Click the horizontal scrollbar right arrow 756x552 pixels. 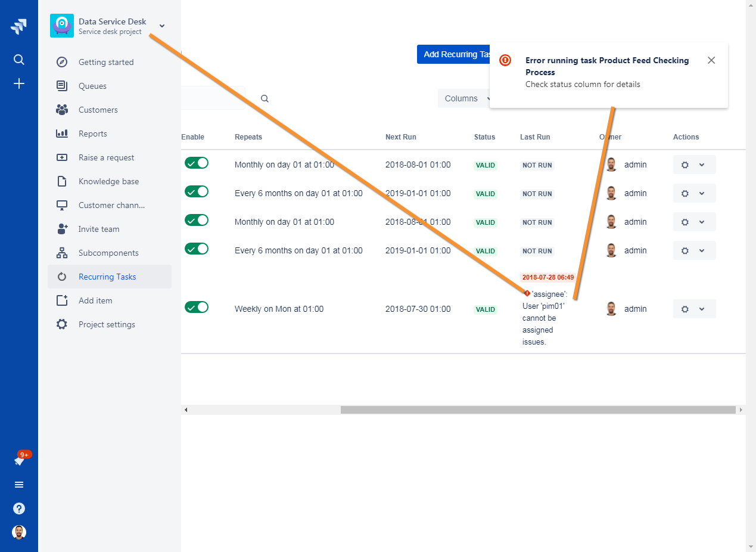741,410
